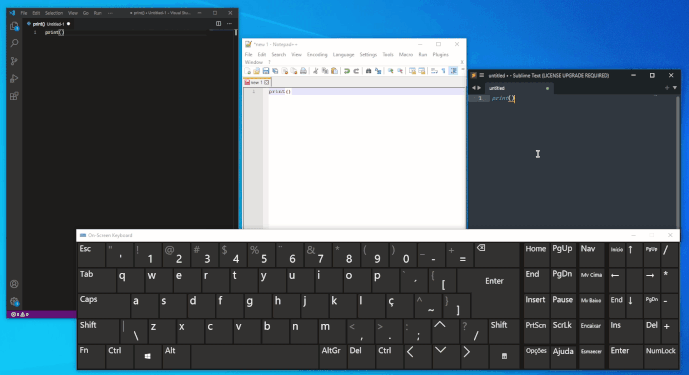The image size is (689, 375).
Task: Open Source Control in VS Code
Action: coord(14,61)
